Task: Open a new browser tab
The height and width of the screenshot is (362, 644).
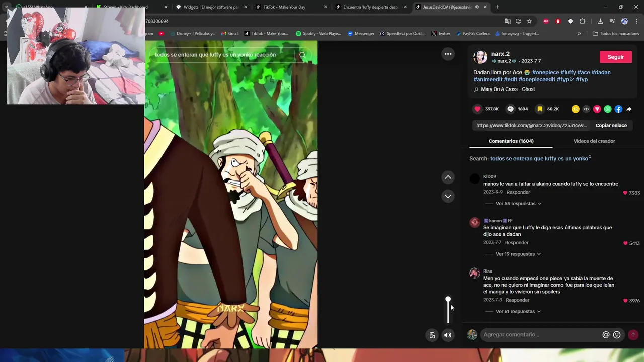Action: pos(497,7)
